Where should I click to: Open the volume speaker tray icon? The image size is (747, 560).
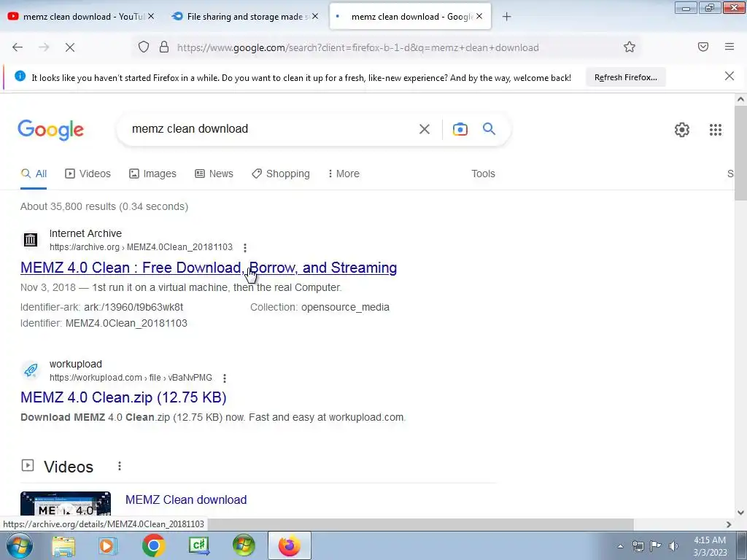pyautogui.click(x=673, y=546)
